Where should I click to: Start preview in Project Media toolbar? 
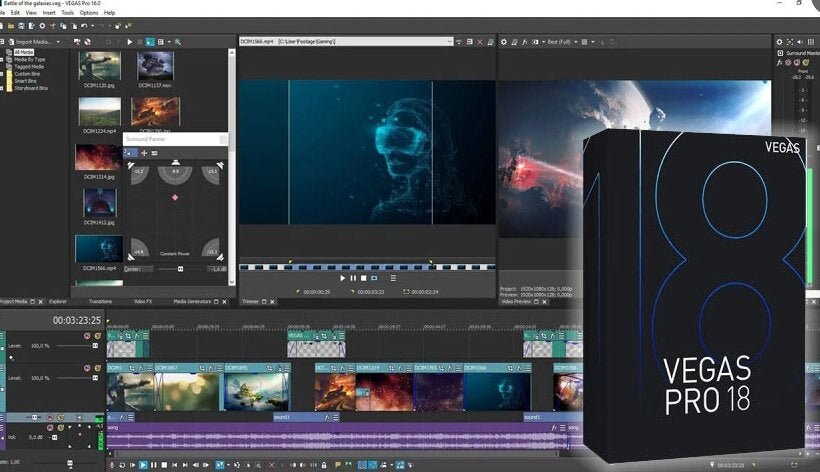point(130,42)
